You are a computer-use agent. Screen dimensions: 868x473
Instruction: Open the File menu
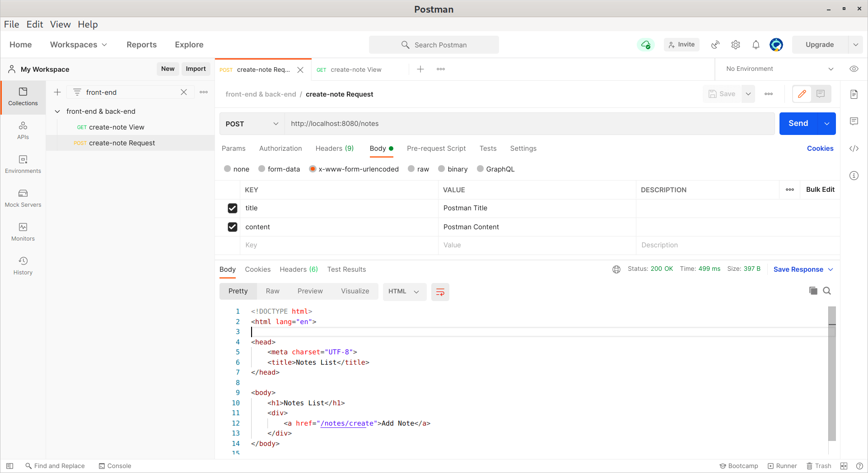coord(12,24)
